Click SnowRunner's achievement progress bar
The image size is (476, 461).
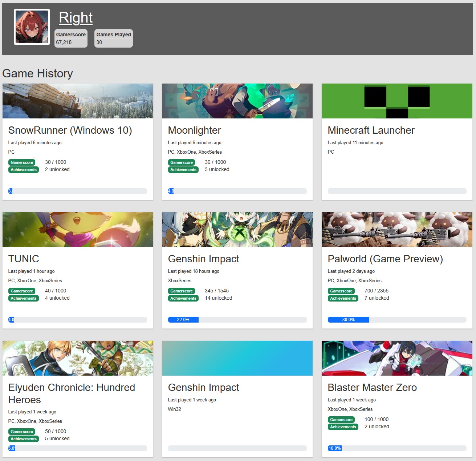coord(78,191)
